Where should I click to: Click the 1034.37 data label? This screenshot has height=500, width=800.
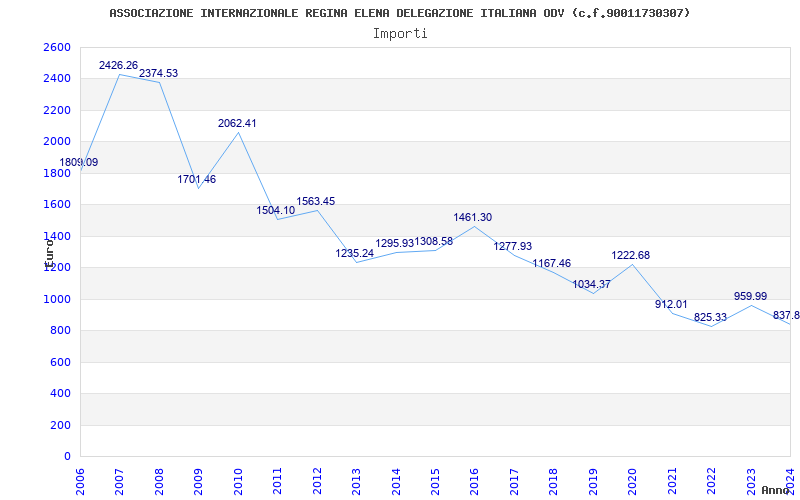[x=591, y=285]
